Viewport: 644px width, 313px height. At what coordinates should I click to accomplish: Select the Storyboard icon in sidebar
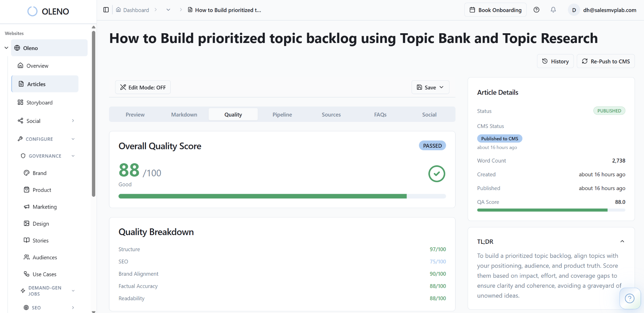(21, 102)
